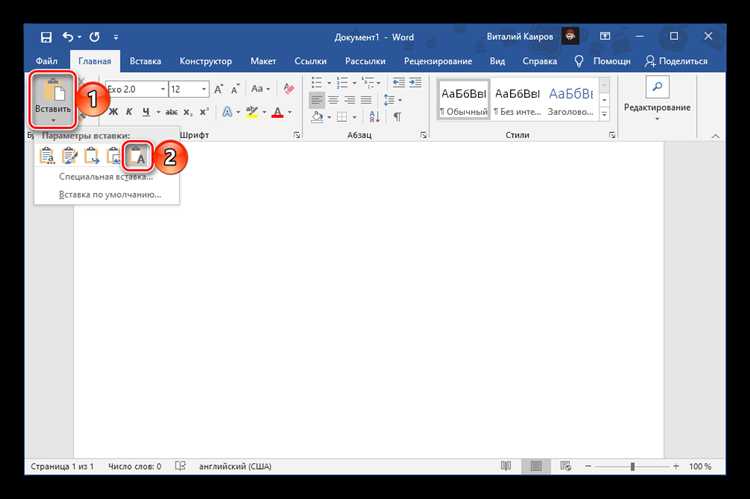Toggle italic К formatting

129,112
